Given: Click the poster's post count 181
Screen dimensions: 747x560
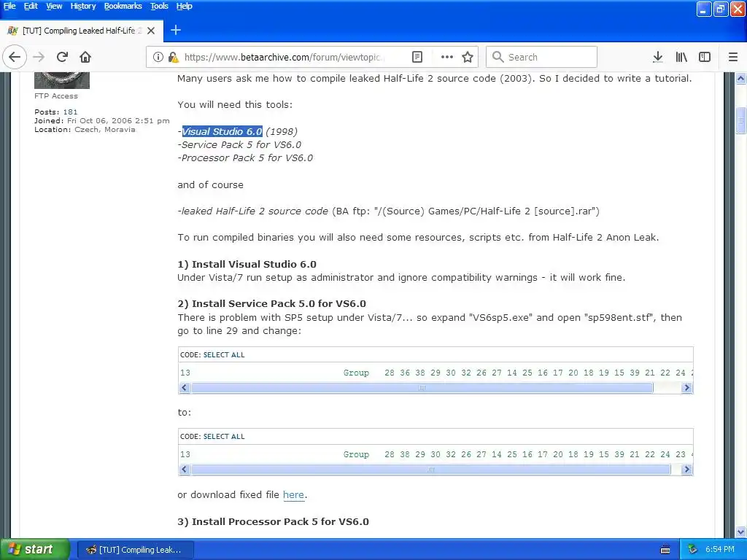Looking at the screenshot, I should click(x=70, y=112).
